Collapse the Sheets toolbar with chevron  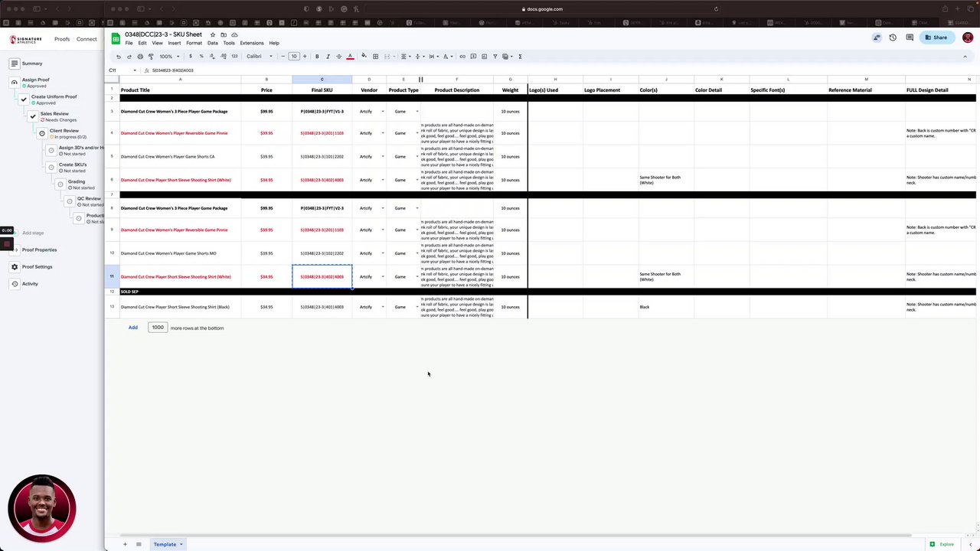[x=965, y=56]
